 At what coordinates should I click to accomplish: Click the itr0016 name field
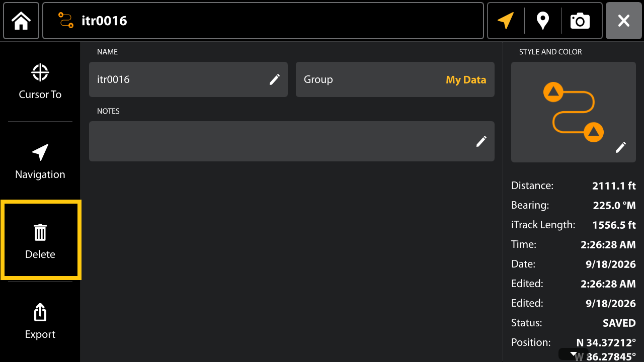[188, 79]
